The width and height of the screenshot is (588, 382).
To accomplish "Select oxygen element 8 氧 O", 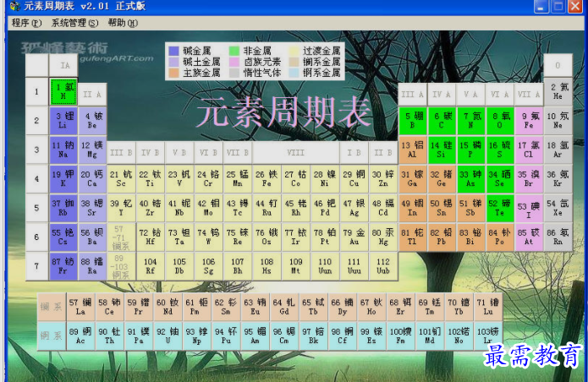I will click(x=499, y=121).
